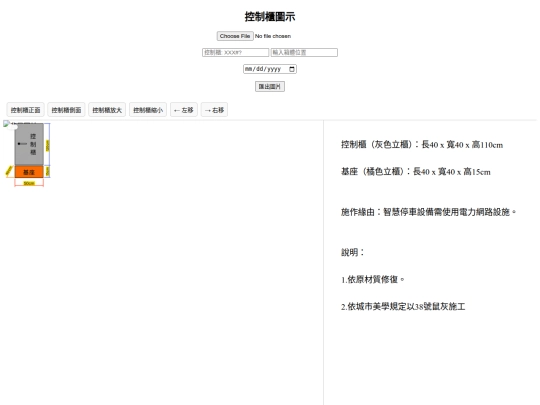Click the 基座（橘色立櫃）dimensions line

click(416, 172)
